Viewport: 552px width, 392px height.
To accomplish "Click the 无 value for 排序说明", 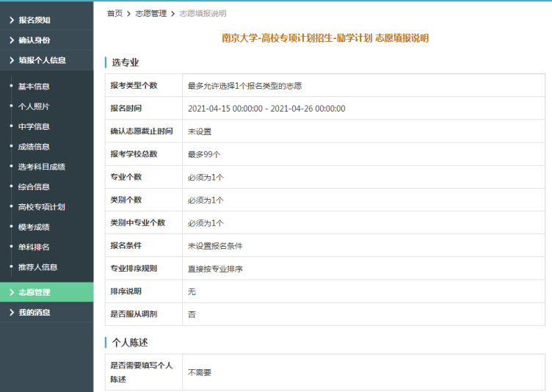I will click(192, 291).
